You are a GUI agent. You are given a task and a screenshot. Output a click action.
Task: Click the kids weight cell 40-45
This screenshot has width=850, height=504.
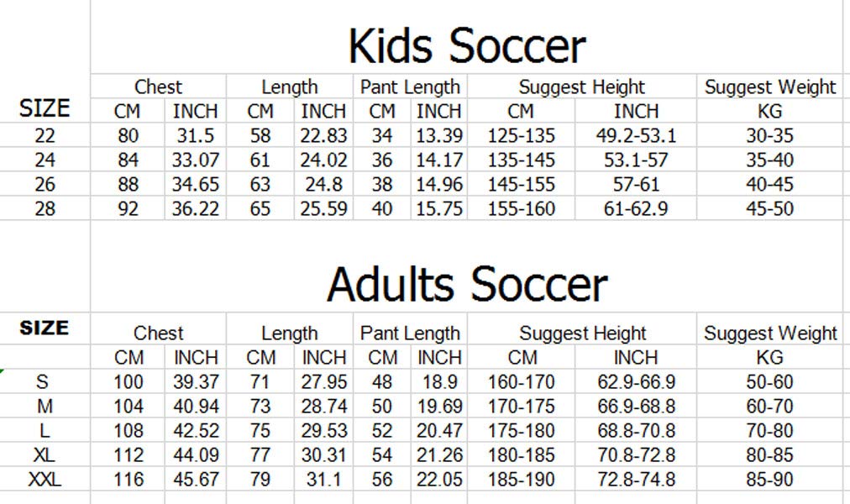coord(769,185)
